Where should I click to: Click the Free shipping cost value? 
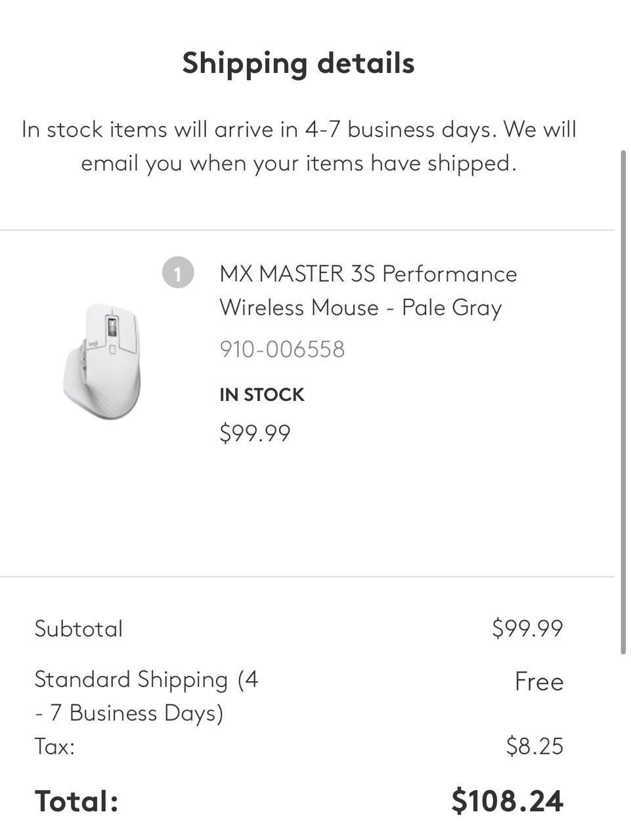538,682
